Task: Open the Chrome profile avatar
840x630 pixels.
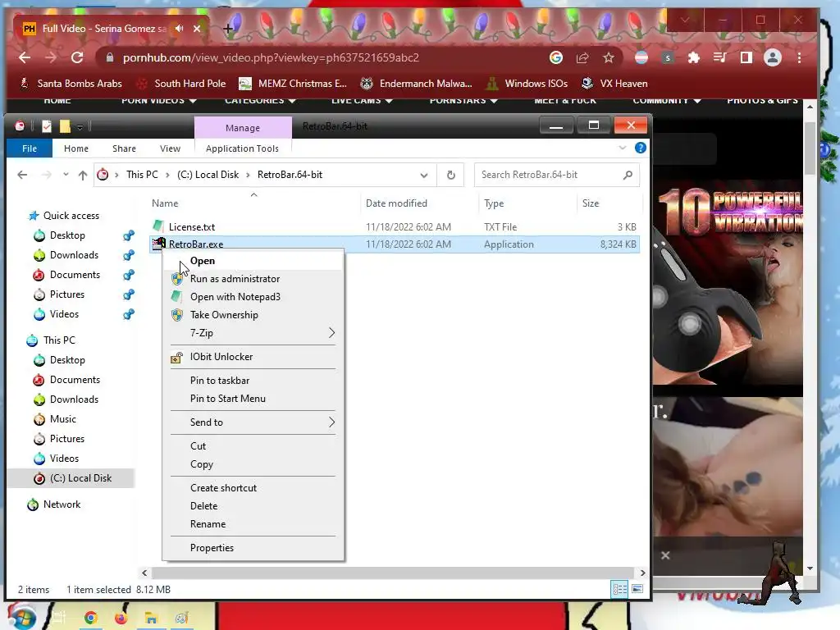Action: click(x=773, y=57)
